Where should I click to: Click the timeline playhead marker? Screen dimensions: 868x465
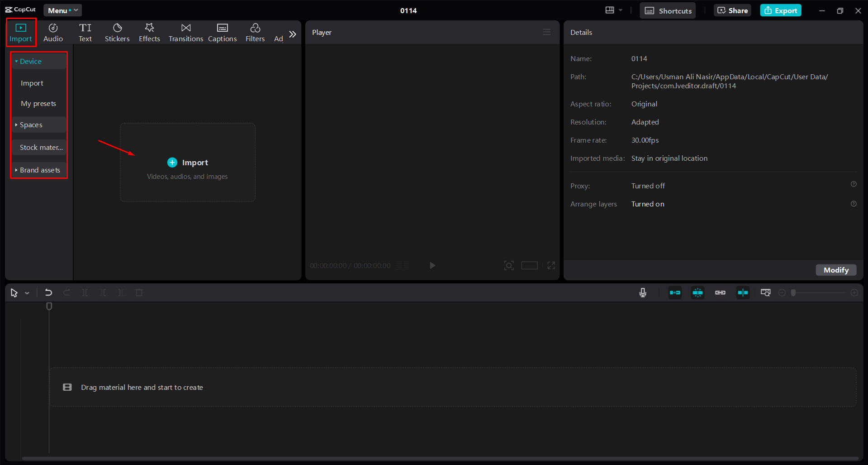point(49,307)
